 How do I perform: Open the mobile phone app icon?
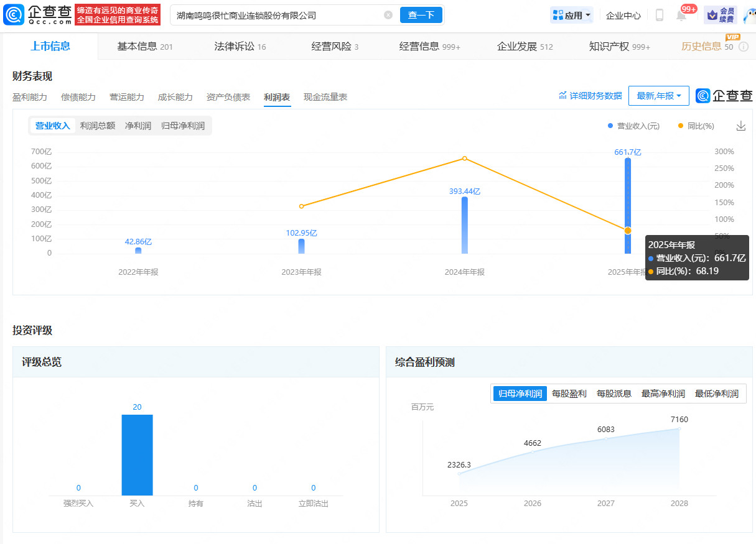coord(660,15)
